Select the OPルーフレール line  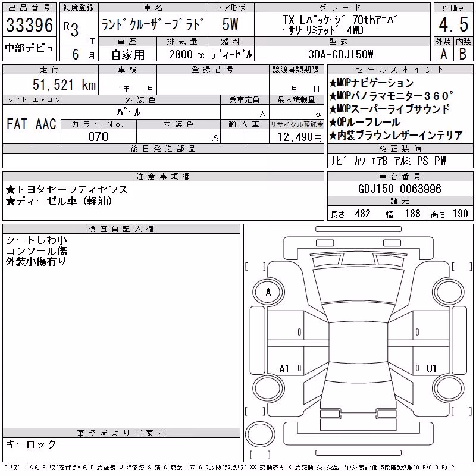coord(365,122)
